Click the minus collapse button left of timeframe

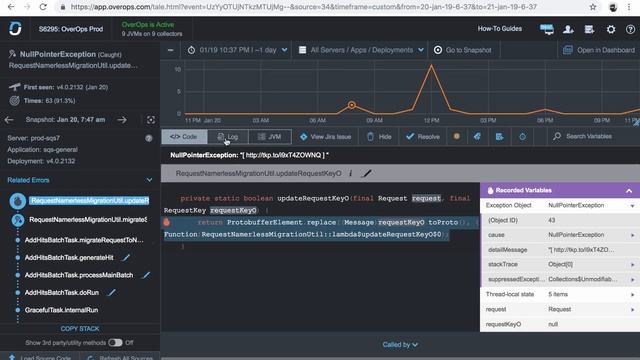click(170, 50)
